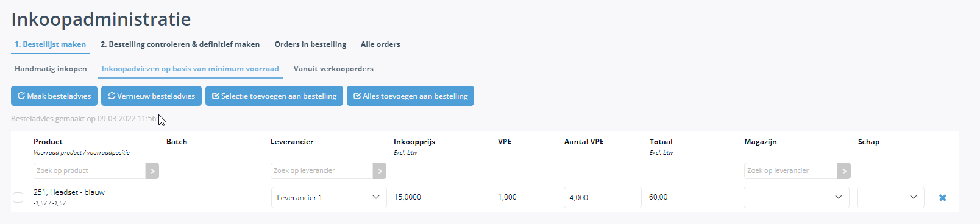Image resolution: width=980 pixels, height=224 pixels.
Task: Tick the checkbox for Headset - blauw
Action: tap(18, 197)
